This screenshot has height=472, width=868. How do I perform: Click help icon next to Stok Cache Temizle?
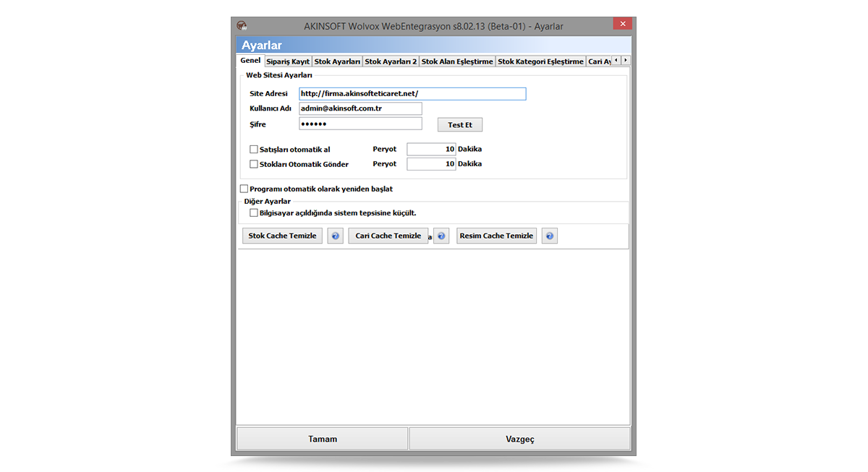[335, 236]
